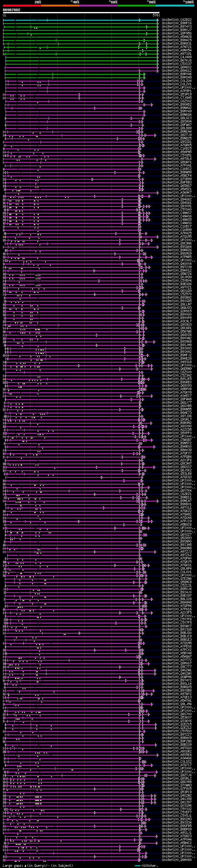The height and width of the screenshot is (868, 197).
Task: Open hit UniRef100_B9T4Y3
Action: pos(177,26)
